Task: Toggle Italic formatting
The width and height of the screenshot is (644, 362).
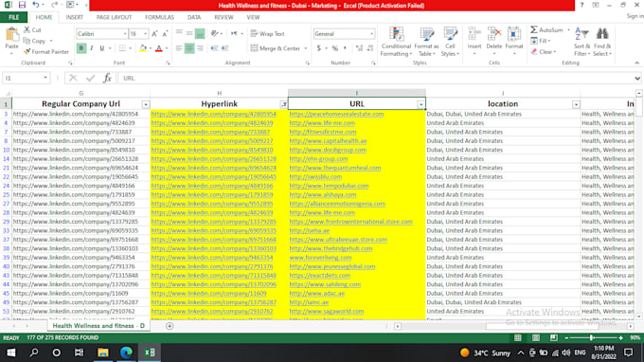Action: [x=92, y=48]
